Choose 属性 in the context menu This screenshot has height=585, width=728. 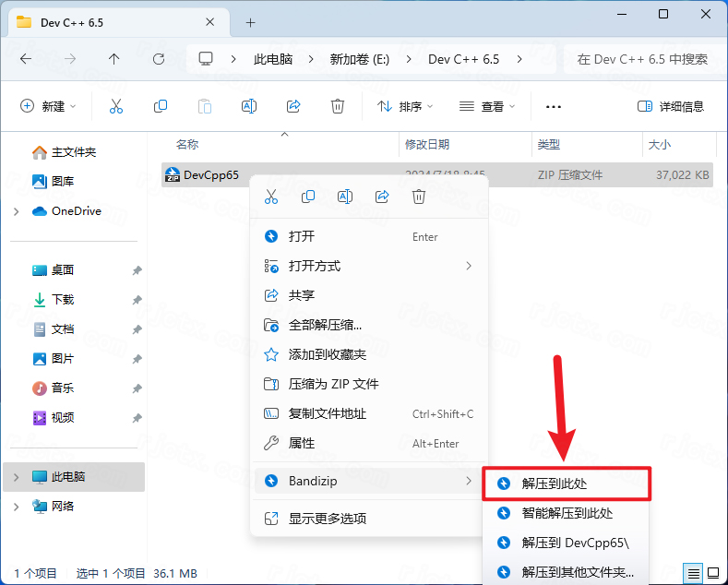369,444
